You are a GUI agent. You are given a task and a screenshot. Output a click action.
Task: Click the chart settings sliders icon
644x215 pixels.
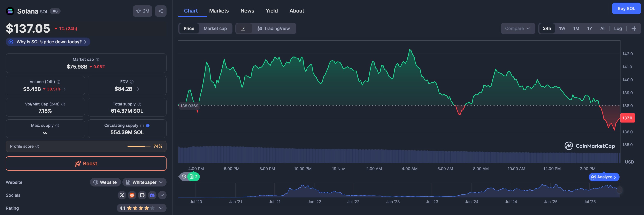pyautogui.click(x=634, y=29)
